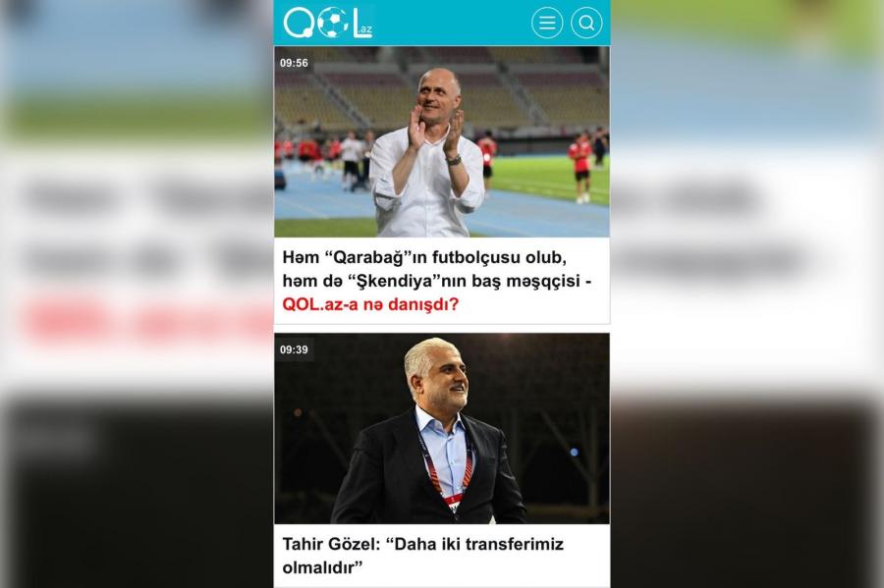Open the hamburger menu icon
The height and width of the screenshot is (588, 884).
(x=547, y=23)
